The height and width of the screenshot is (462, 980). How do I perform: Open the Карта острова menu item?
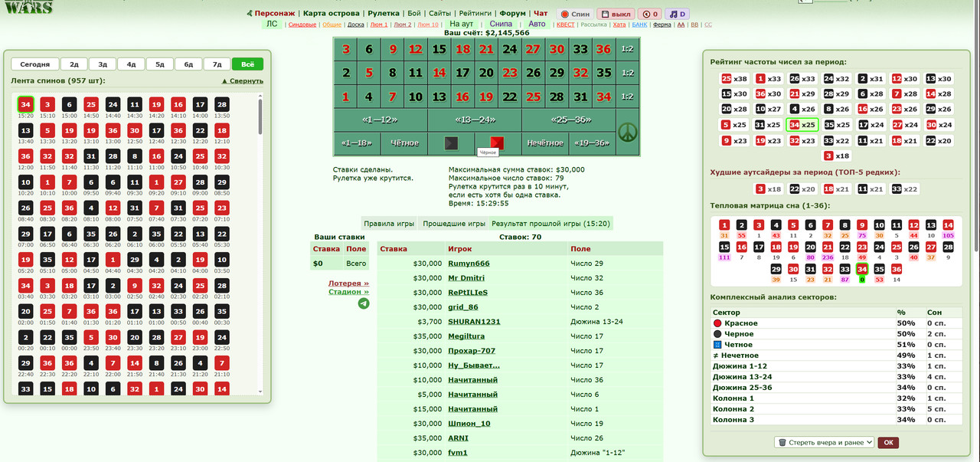(x=331, y=13)
